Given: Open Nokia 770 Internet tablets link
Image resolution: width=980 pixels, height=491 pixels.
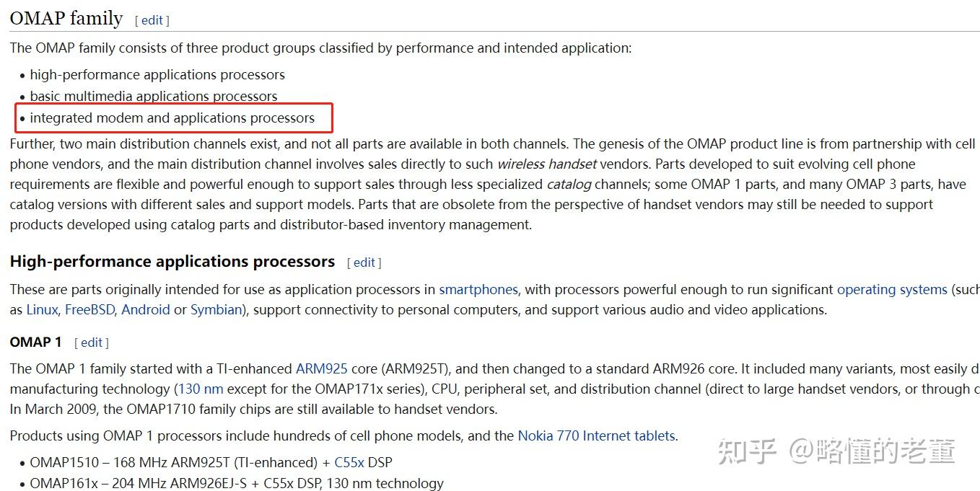Looking at the screenshot, I should 596,435.
